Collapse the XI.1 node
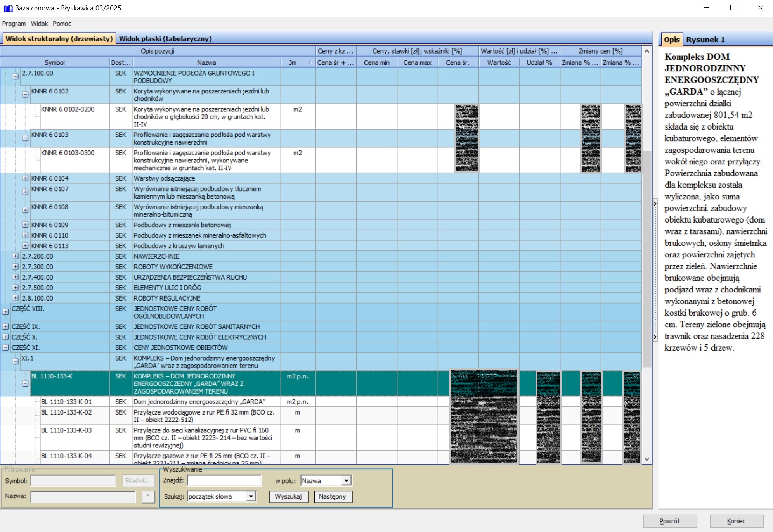 [x=15, y=361]
